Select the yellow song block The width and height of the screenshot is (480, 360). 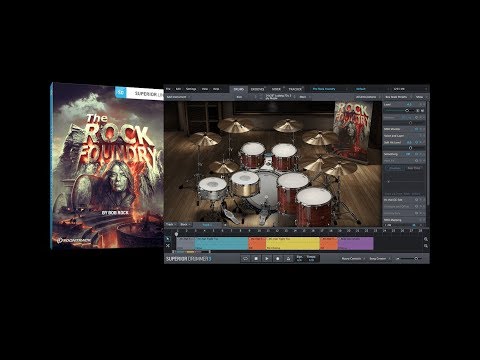pyautogui.click(x=293, y=243)
